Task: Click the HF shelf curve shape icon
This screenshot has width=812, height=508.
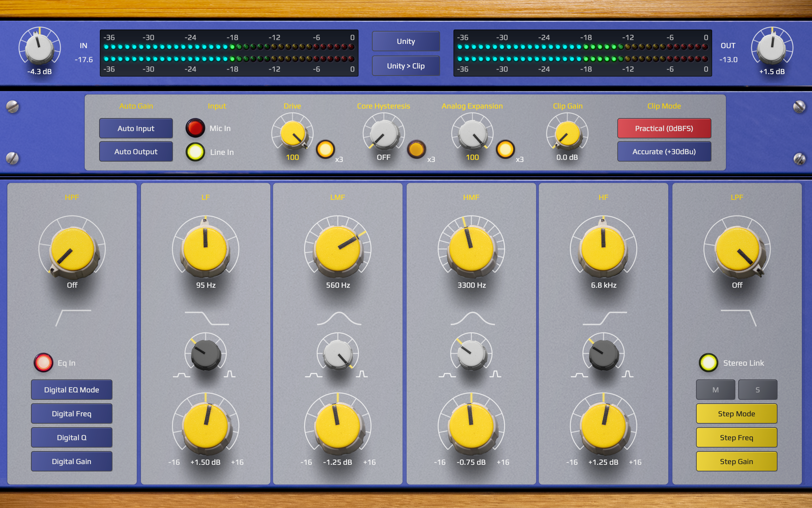Action: pyautogui.click(x=605, y=318)
